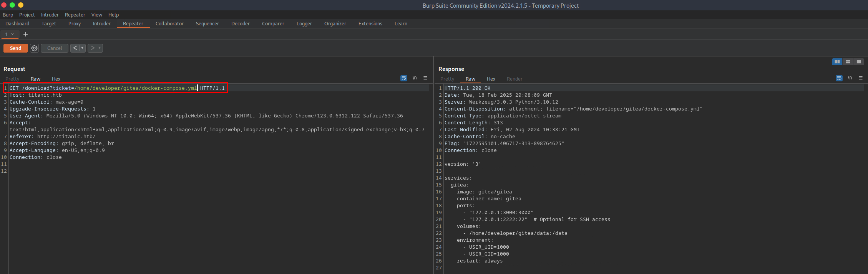
Task: Select Repeater tab number 1
Action: pos(7,34)
